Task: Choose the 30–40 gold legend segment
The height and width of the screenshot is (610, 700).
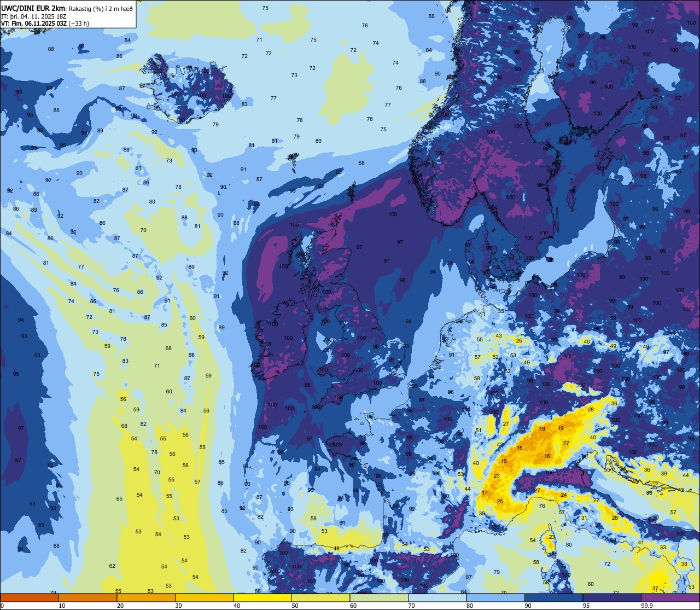Action: click(204, 597)
